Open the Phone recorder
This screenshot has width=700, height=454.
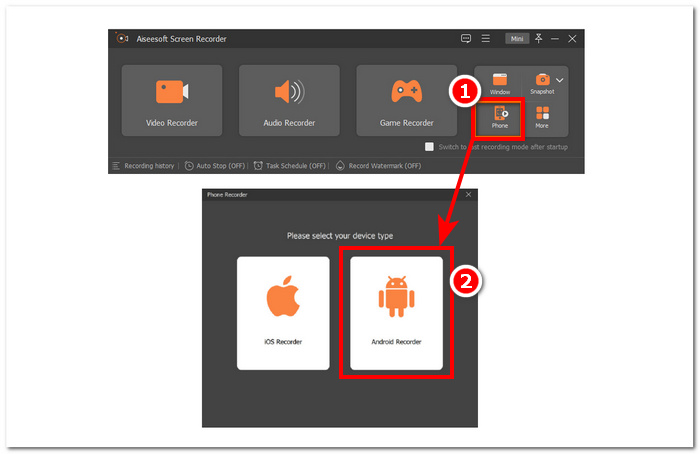click(x=499, y=117)
